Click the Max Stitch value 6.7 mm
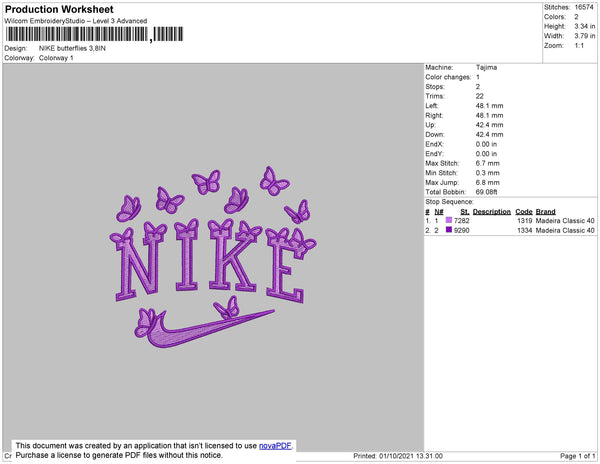Viewport: 600px width, 464px height. [488, 163]
